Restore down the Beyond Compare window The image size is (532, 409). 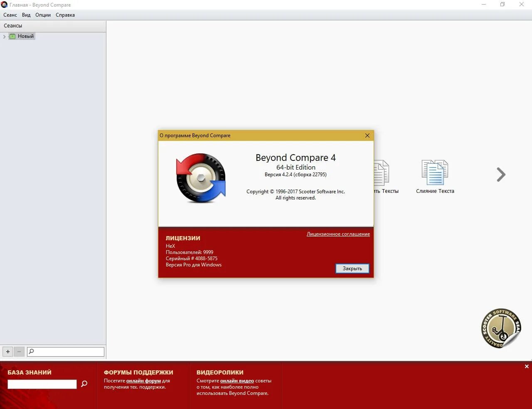(x=502, y=5)
